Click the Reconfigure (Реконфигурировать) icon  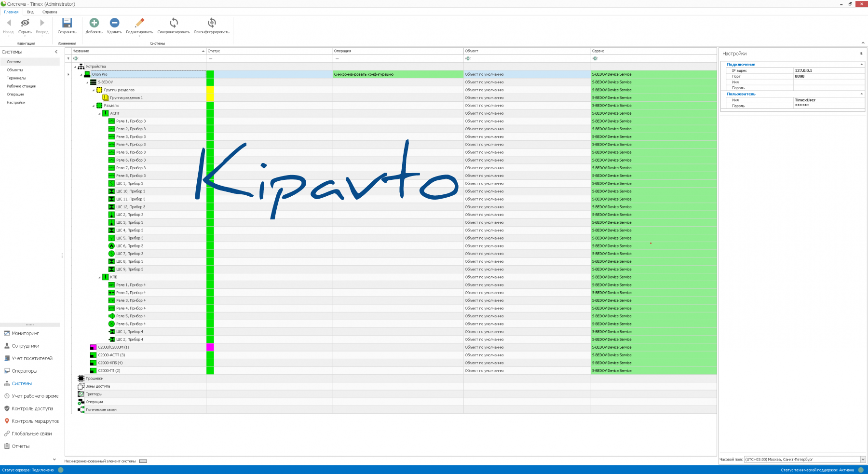tap(212, 23)
